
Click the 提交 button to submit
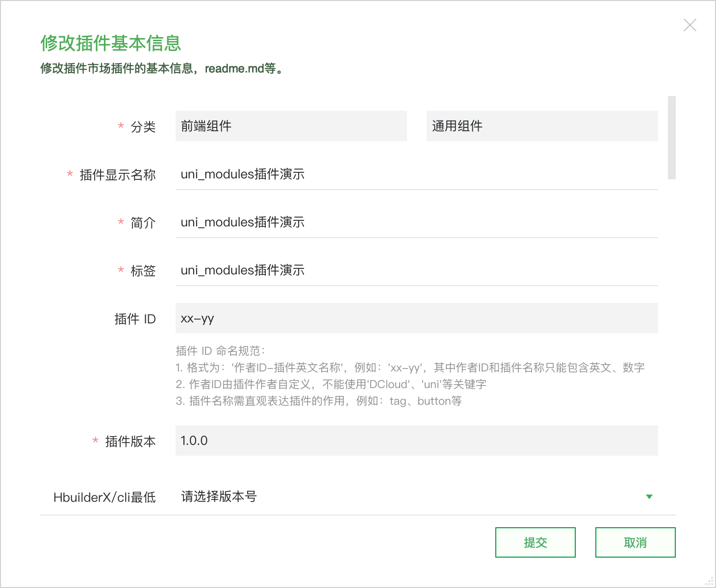tap(535, 542)
